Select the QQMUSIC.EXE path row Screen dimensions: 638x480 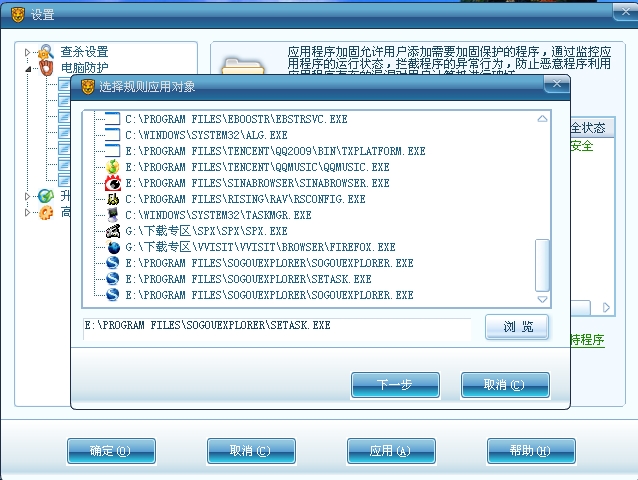(257, 167)
